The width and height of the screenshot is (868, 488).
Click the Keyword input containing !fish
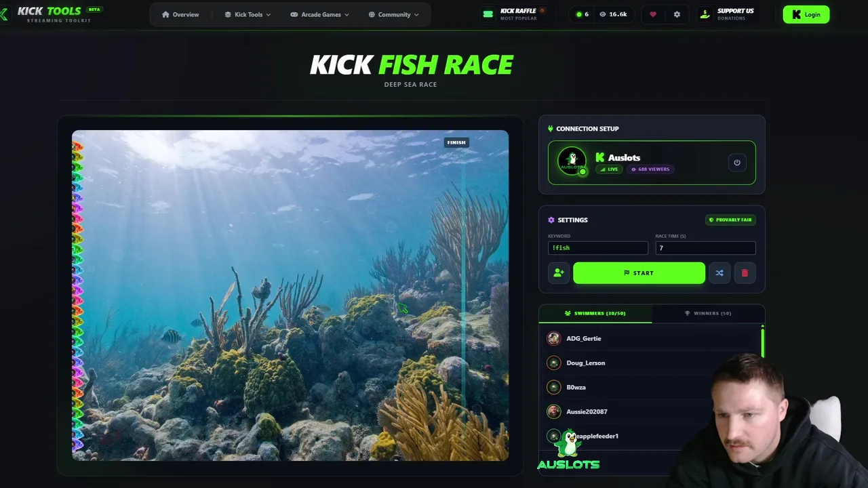[597, 248]
